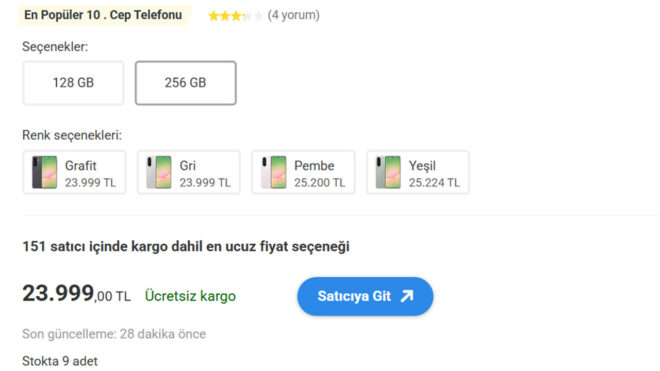Click the Grafit phone thumbnail image

pos(45,172)
